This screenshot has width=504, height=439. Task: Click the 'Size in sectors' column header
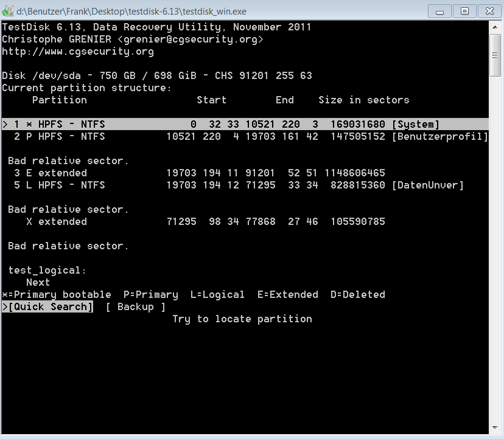364,100
